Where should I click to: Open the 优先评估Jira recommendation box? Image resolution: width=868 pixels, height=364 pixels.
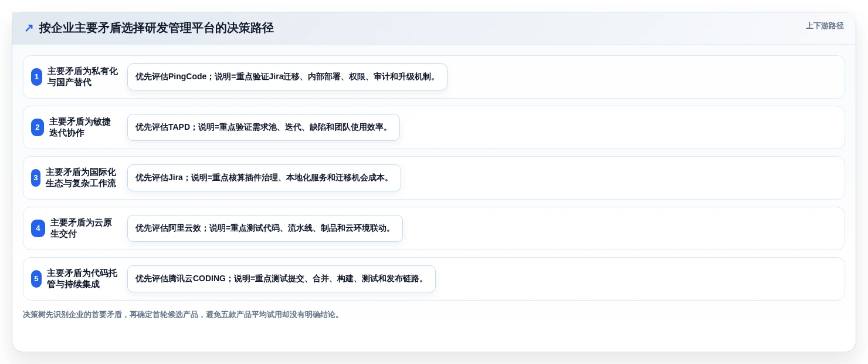[x=264, y=178]
